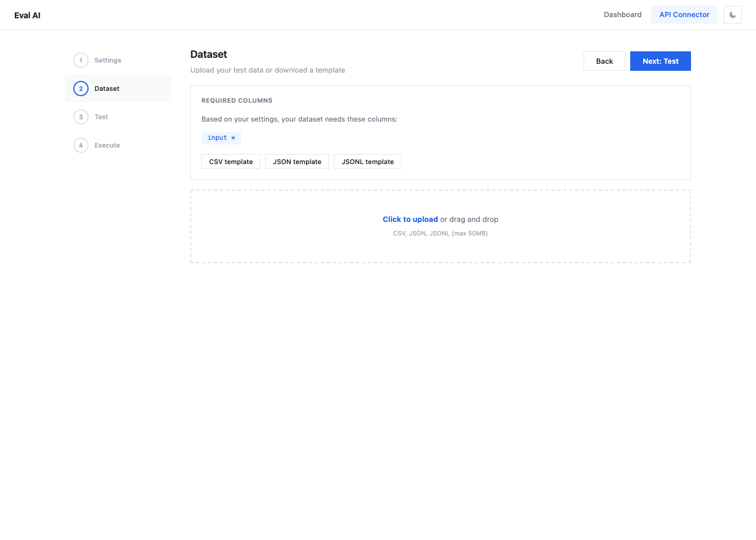This screenshot has width=756, height=540.
Task: Download the JSONL template
Action: click(367, 161)
